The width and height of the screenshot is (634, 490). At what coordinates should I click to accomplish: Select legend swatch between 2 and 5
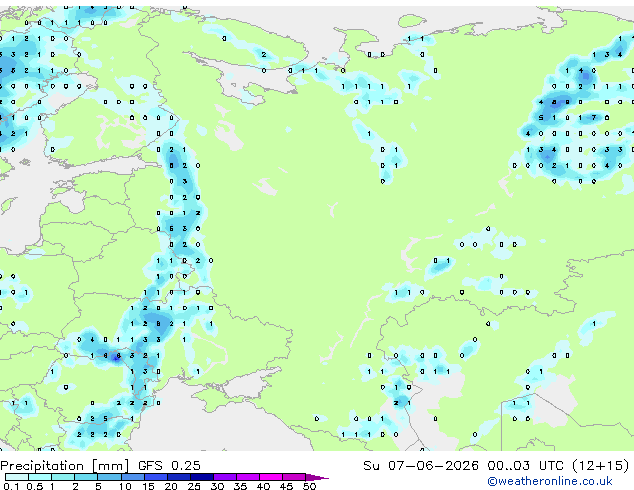86,477
